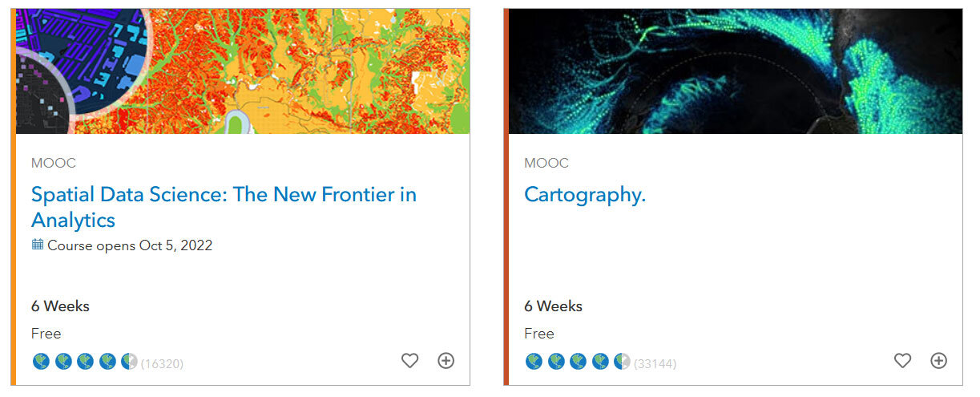Click first globe rating icon on Spatial Data Science

[41, 362]
